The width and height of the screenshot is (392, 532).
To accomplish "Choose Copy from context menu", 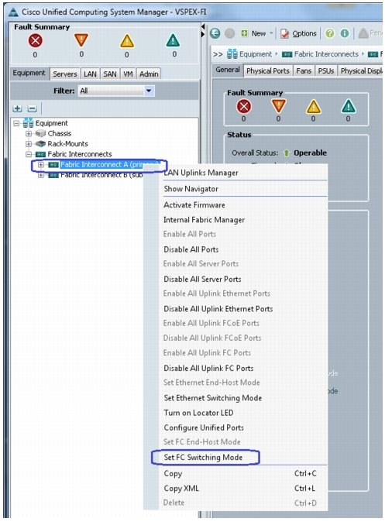I will click(x=243, y=473).
